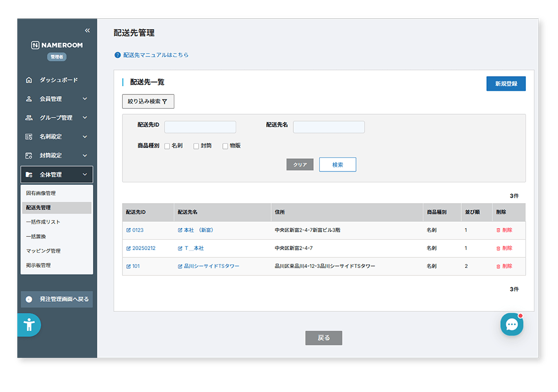Image resolution: width=558 pixels, height=392 pixels.
Task: Click the edit icon beside 配送先ID 0123
Action: 128,230
